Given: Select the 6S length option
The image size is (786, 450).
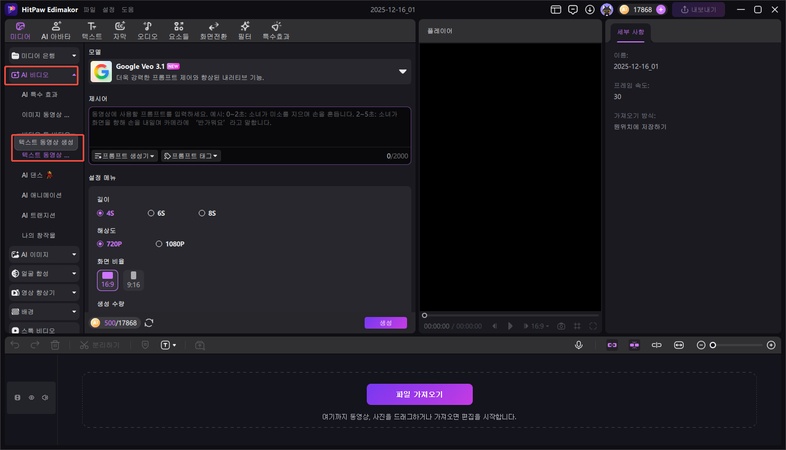Looking at the screenshot, I should click(x=156, y=213).
